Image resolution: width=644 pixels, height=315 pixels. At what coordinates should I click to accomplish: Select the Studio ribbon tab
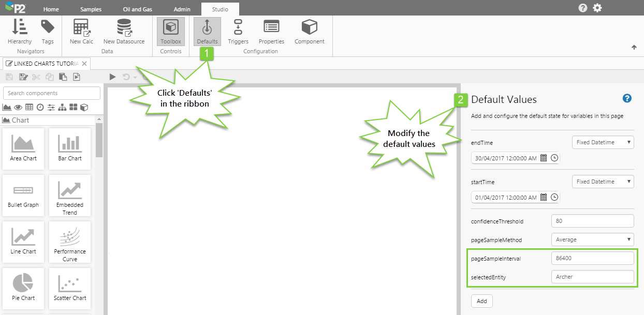point(220,9)
